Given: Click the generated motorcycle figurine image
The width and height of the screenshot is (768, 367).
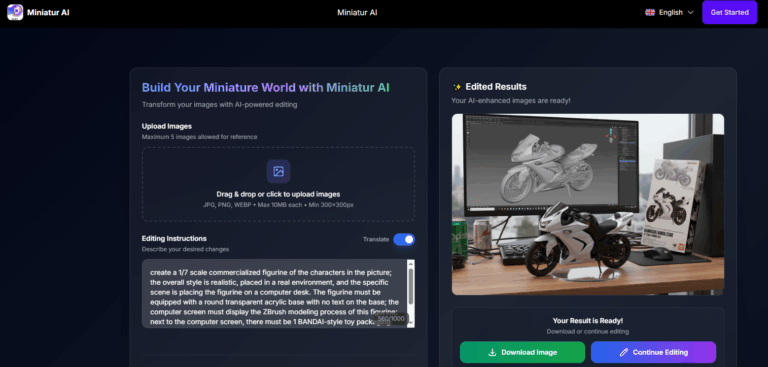Looking at the screenshot, I should tap(588, 204).
